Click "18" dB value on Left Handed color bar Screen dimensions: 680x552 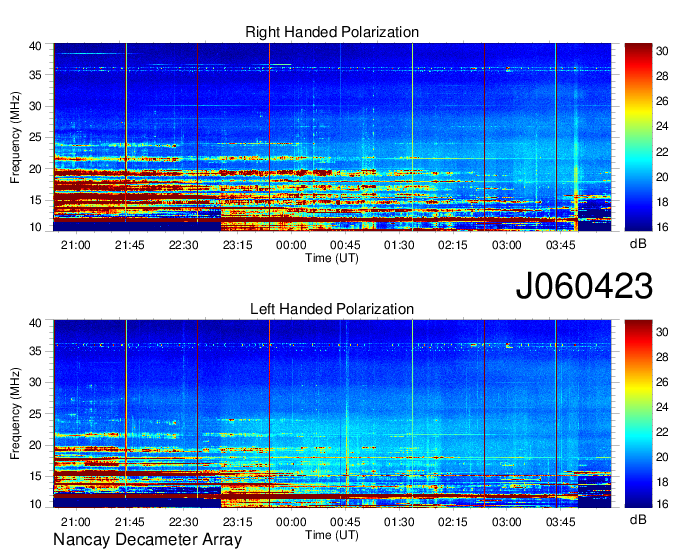point(662,482)
